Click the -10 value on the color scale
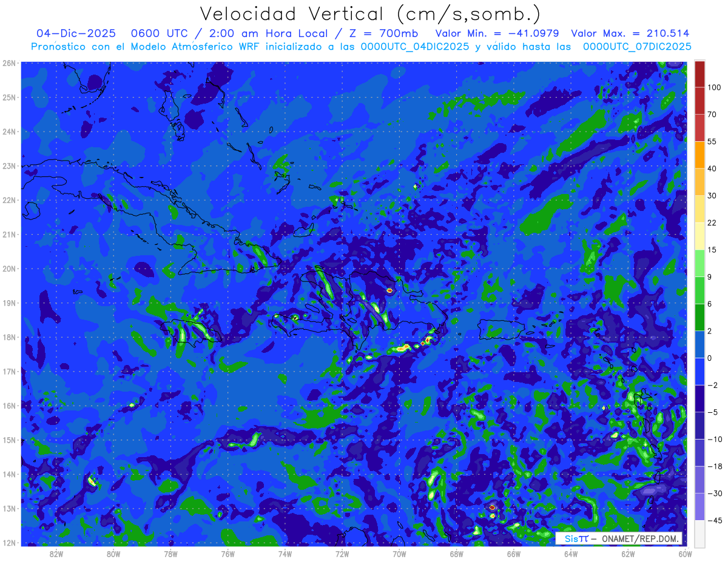Viewport: 728px width, 562px height. (x=715, y=440)
